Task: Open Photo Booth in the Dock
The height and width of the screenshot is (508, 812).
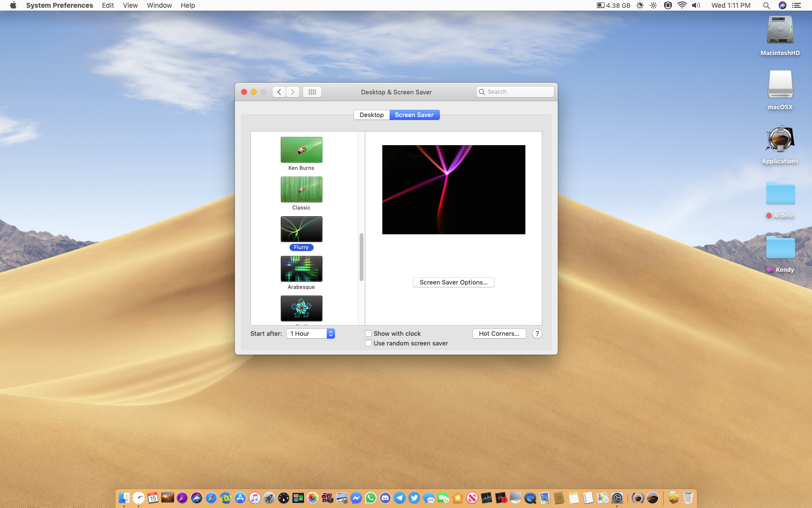Action: (x=327, y=497)
